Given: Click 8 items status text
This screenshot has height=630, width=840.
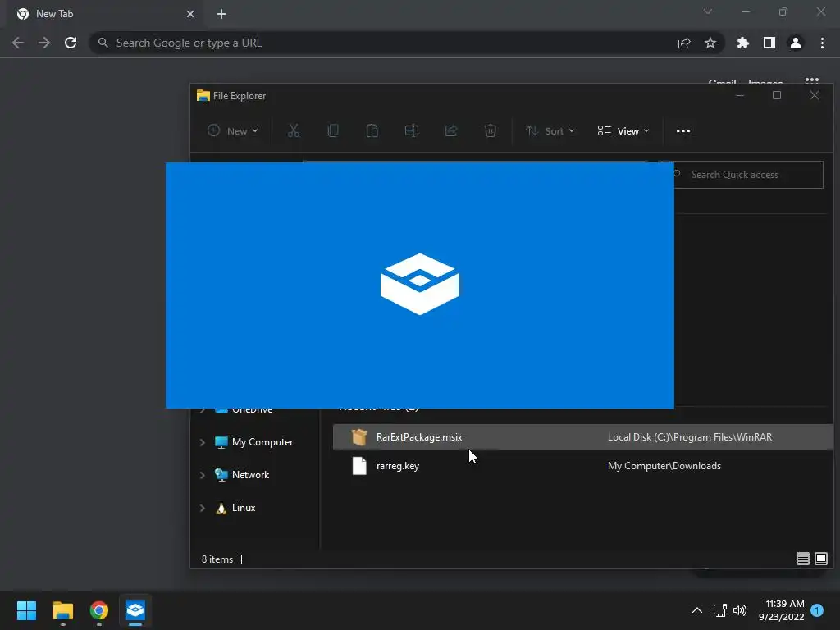Looking at the screenshot, I should [x=217, y=559].
